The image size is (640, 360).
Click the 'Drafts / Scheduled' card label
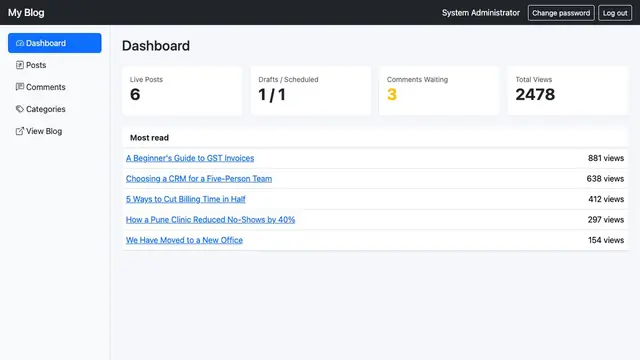288,79
